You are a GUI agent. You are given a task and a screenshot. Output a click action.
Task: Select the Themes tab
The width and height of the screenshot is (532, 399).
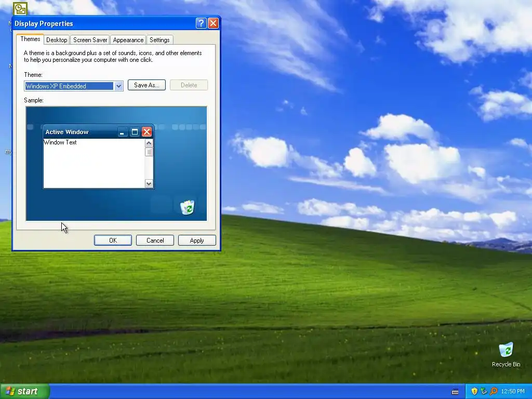(x=30, y=39)
